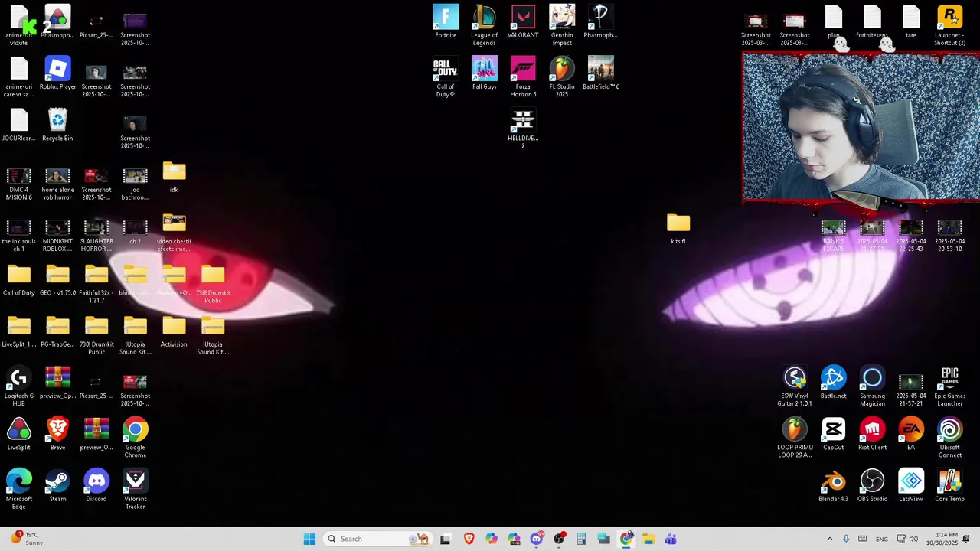
Task: Select the Ubisoft Connect icon
Action: click(949, 439)
